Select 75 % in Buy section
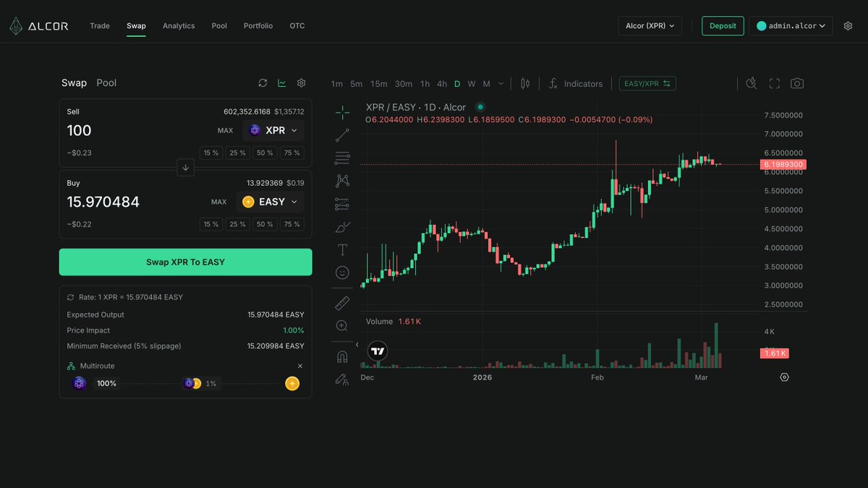 [x=292, y=225]
